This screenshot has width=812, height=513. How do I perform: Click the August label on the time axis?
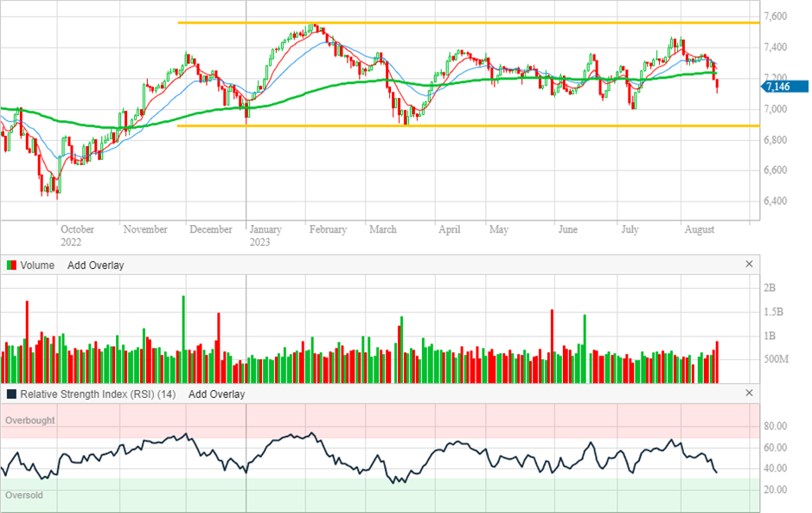[x=699, y=230]
